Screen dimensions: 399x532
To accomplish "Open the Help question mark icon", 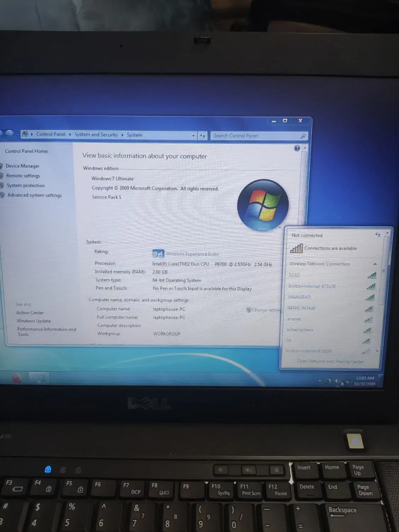I will coord(297,148).
